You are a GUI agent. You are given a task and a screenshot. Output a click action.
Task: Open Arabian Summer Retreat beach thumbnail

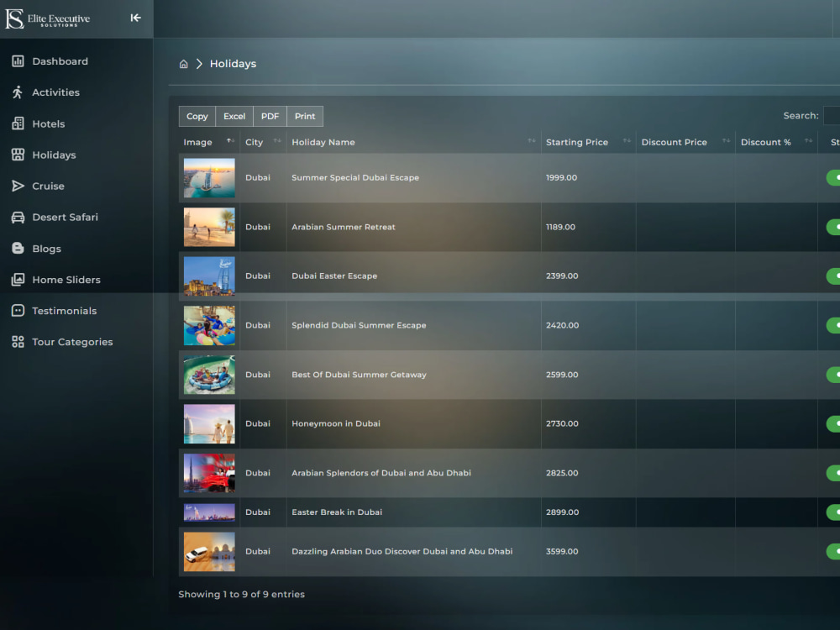click(209, 227)
